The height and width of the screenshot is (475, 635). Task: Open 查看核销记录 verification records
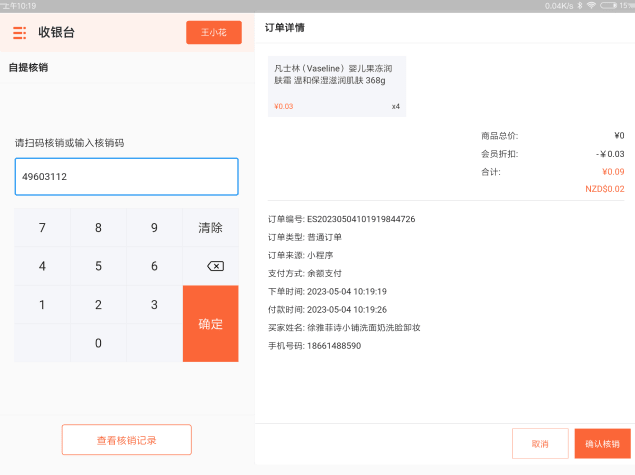(127, 440)
